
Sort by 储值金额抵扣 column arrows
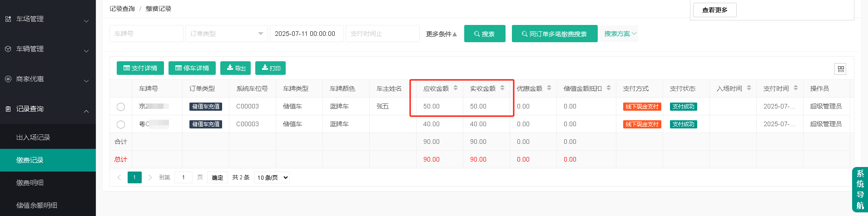click(609, 88)
